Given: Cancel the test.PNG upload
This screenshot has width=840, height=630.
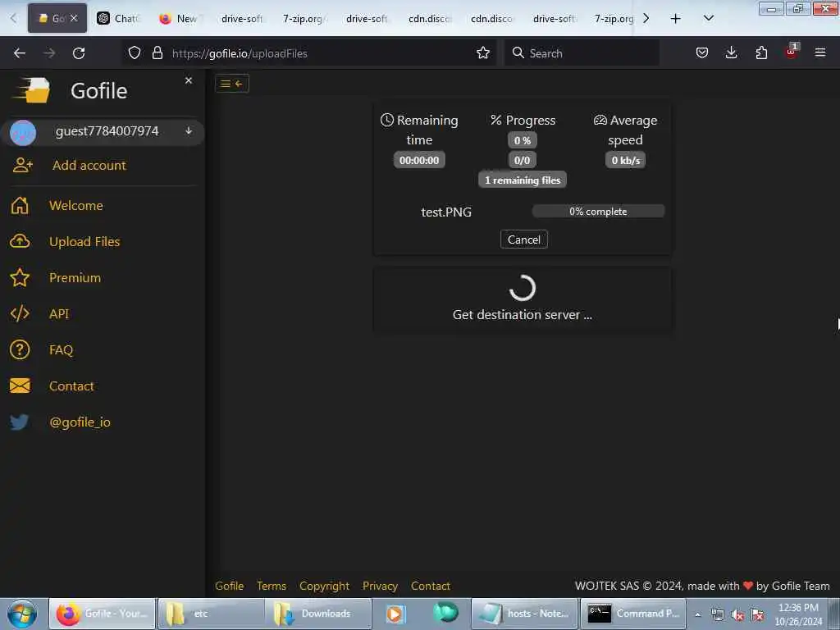Looking at the screenshot, I should coord(524,240).
